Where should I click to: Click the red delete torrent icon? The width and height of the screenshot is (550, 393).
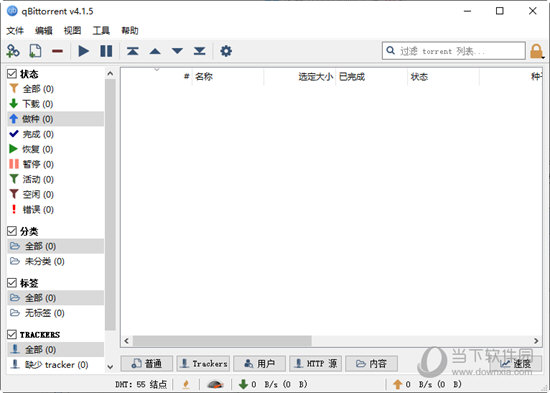pos(58,51)
